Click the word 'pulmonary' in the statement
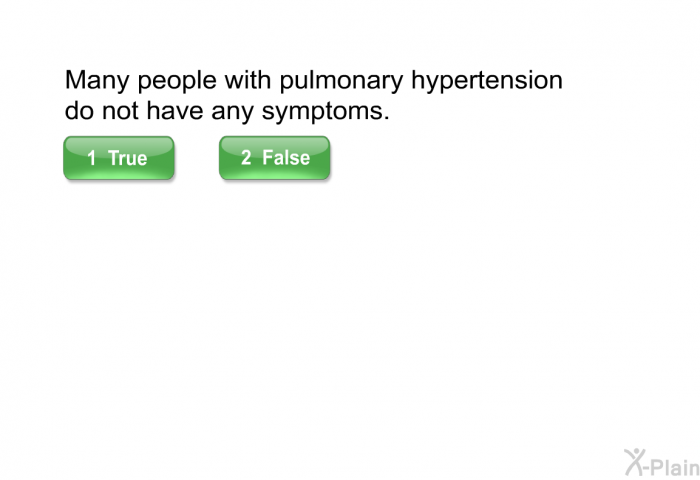This screenshot has height=480, width=700. click(x=342, y=81)
